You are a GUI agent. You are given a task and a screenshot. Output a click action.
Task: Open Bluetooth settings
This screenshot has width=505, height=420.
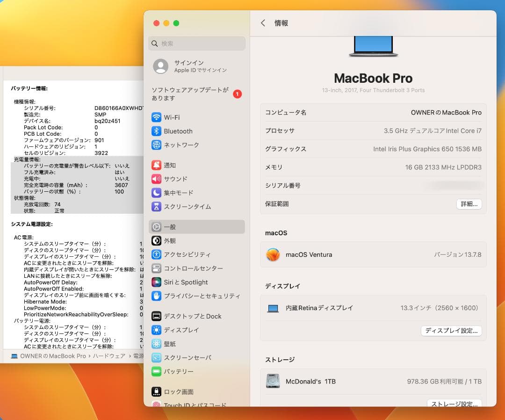click(x=182, y=131)
